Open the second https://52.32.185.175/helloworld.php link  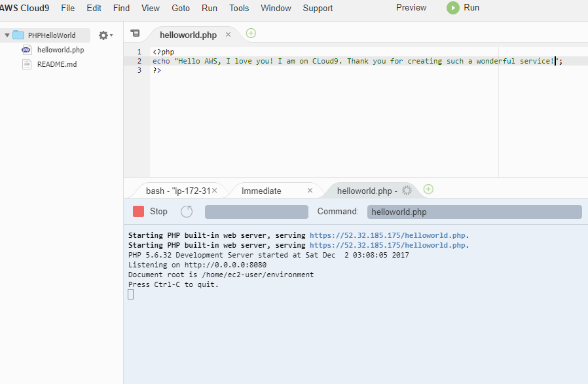pos(388,245)
